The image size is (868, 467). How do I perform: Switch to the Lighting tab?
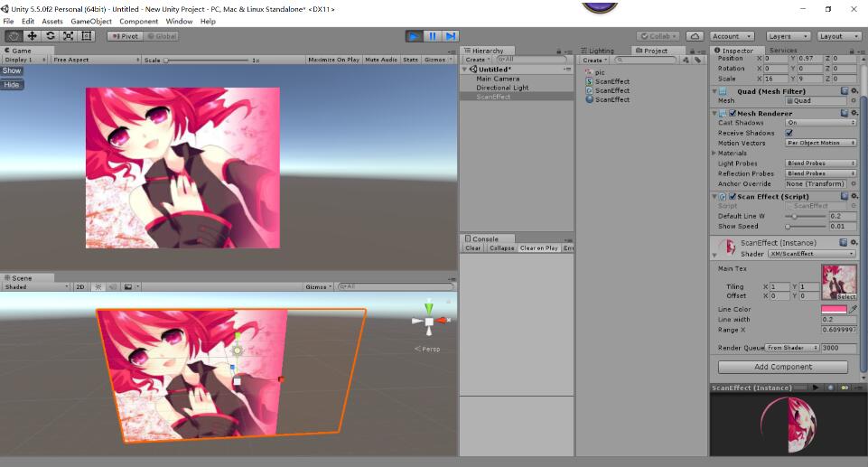pyautogui.click(x=597, y=51)
